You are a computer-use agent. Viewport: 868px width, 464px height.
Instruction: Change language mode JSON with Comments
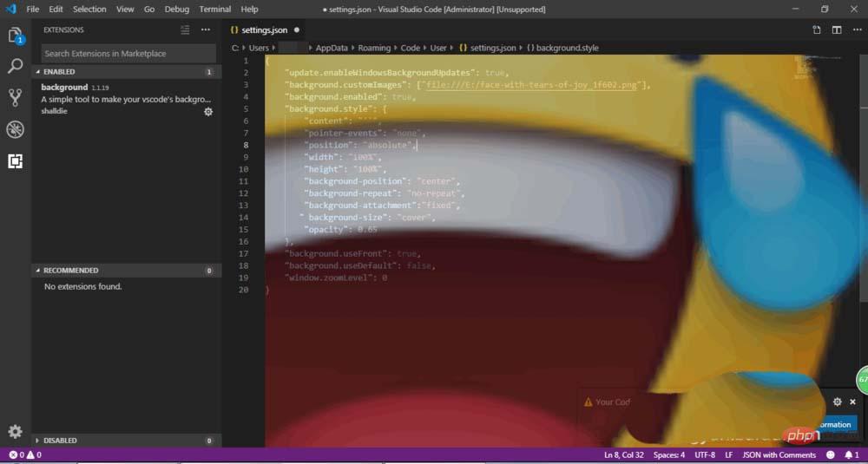[x=779, y=454]
